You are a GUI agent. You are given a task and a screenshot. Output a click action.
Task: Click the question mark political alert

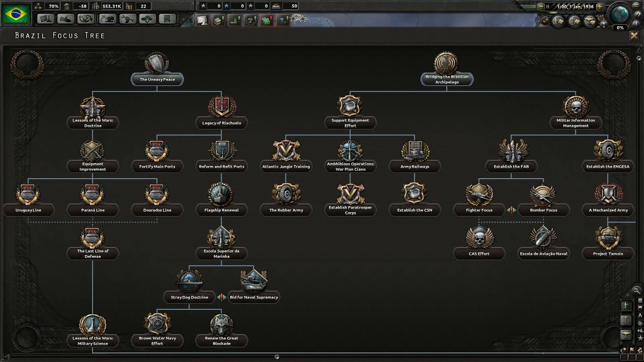(251, 20)
